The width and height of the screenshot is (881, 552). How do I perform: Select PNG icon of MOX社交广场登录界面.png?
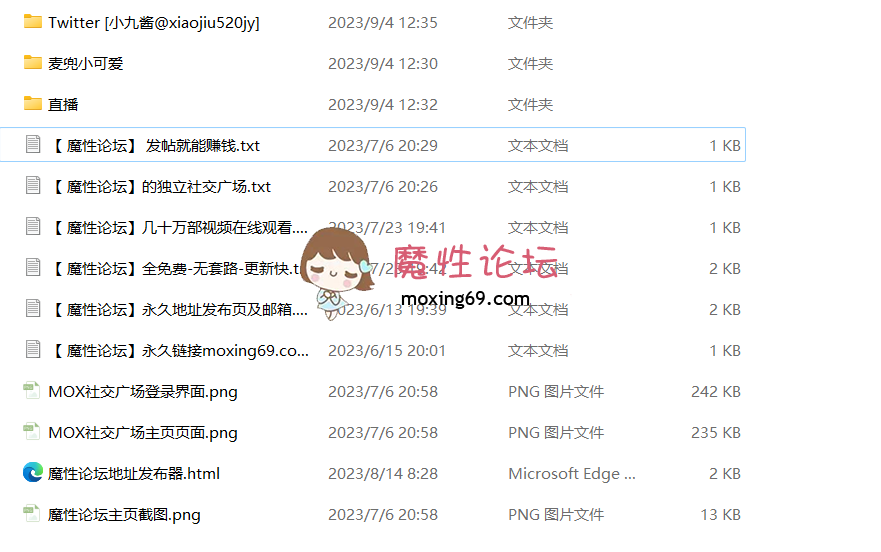point(31,391)
